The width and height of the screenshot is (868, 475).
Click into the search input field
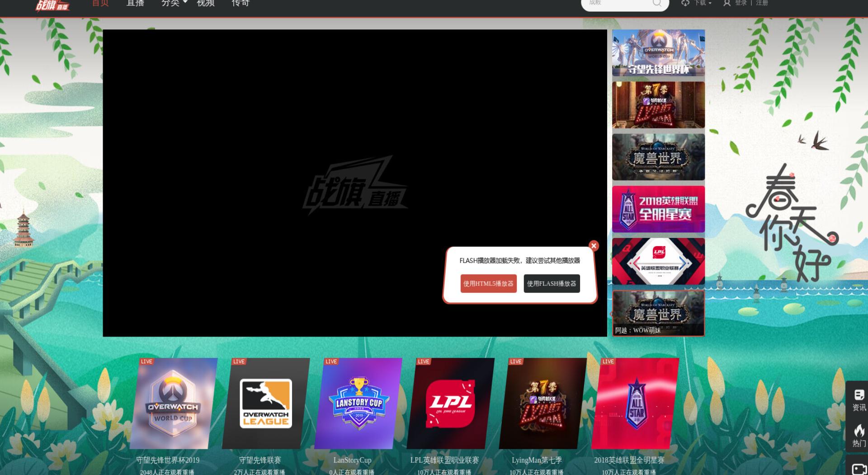click(x=617, y=4)
